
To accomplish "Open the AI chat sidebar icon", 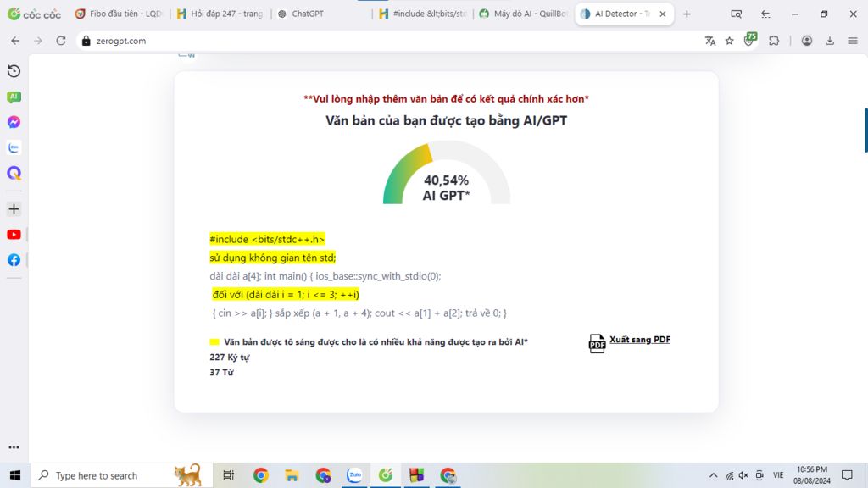I will coord(14,97).
